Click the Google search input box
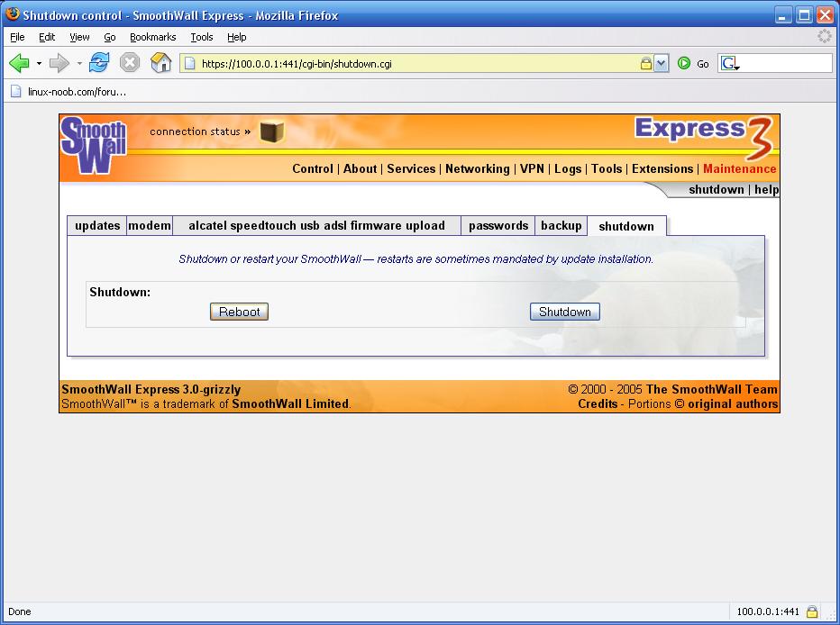This screenshot has height=625, width=840. [786, 64]
